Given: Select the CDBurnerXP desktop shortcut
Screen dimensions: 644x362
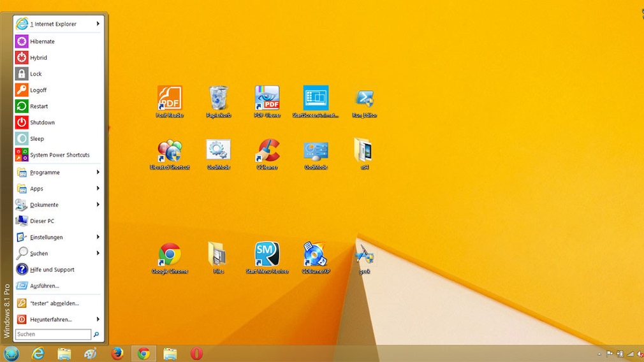Looking at the screenshot, I should [316, 257].
